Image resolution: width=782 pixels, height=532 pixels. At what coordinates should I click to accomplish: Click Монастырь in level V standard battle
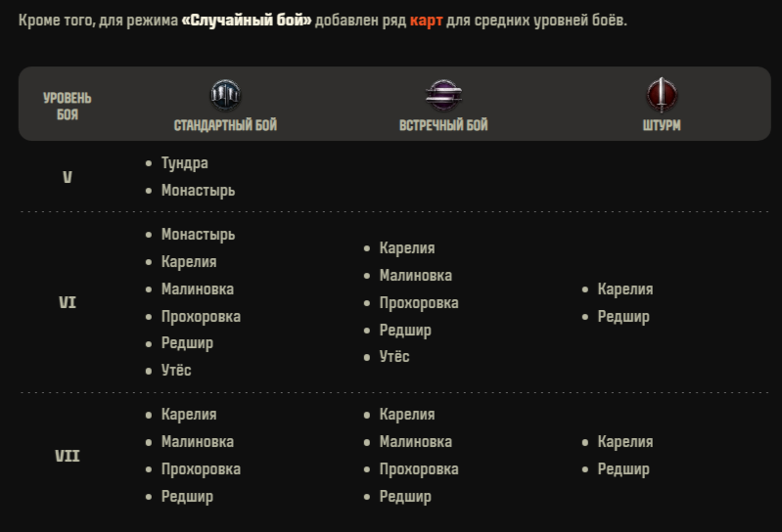(x=198, y=191)
